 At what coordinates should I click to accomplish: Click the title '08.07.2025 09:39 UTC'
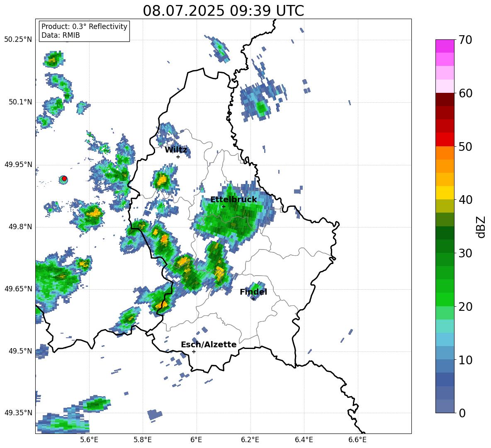(x=223, y=11)
